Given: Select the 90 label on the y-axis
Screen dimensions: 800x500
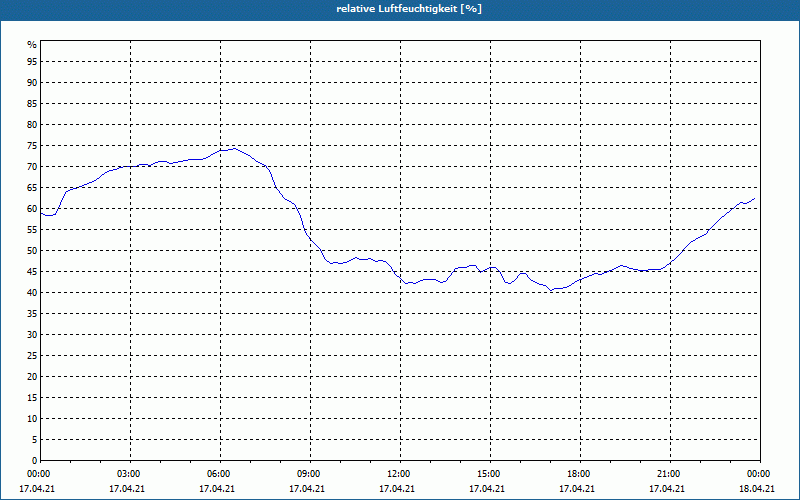Looking at the screenshot, I should coord(32,83).
